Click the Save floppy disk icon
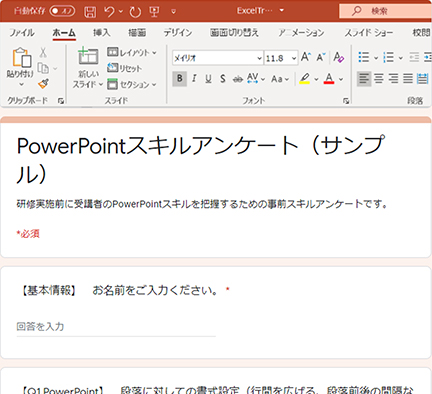 pyautogui.click(x=90, y=12)
